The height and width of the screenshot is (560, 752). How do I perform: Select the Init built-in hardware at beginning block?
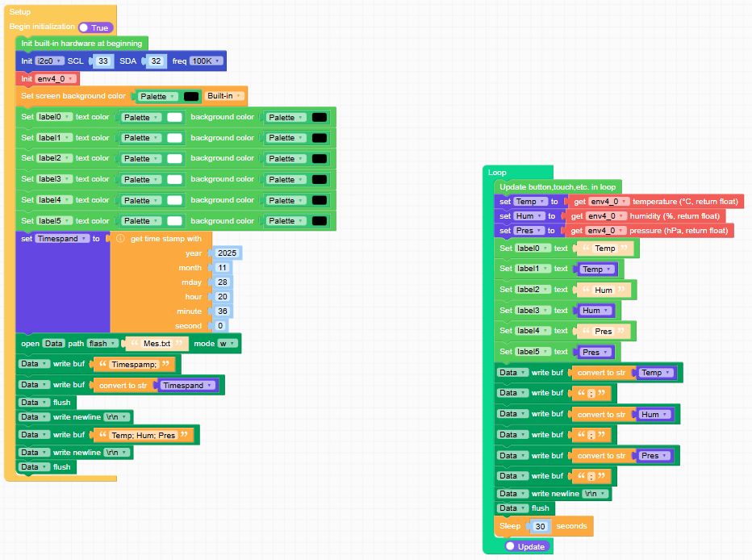click(x=81, y=43)
